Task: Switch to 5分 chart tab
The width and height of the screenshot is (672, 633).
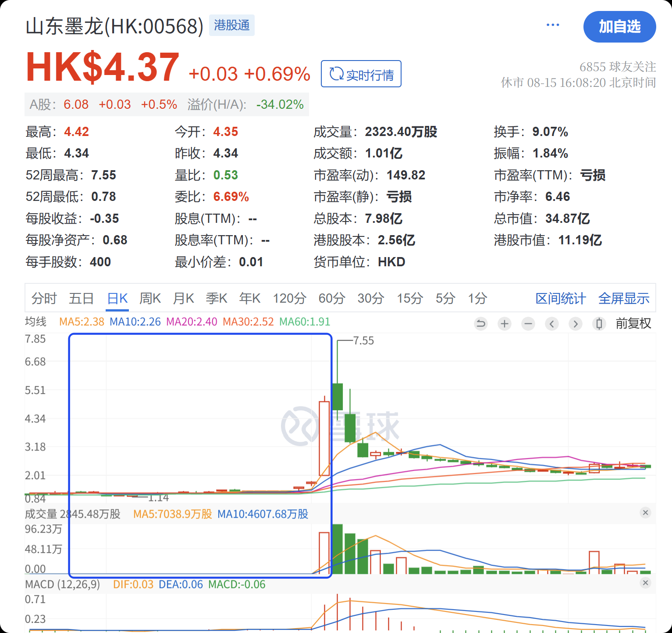Action: point(445,299)
